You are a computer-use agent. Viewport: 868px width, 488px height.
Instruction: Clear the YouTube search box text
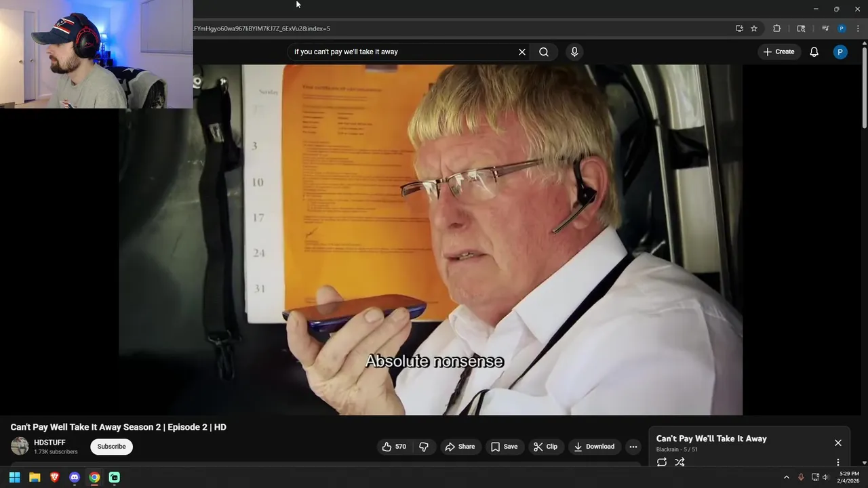point(522,52)
